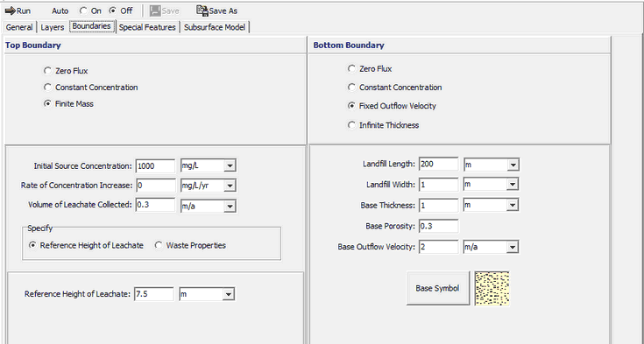
Task: Select Constant Concentration for Bottom Boundary
Action: click(x=351, y=87)
